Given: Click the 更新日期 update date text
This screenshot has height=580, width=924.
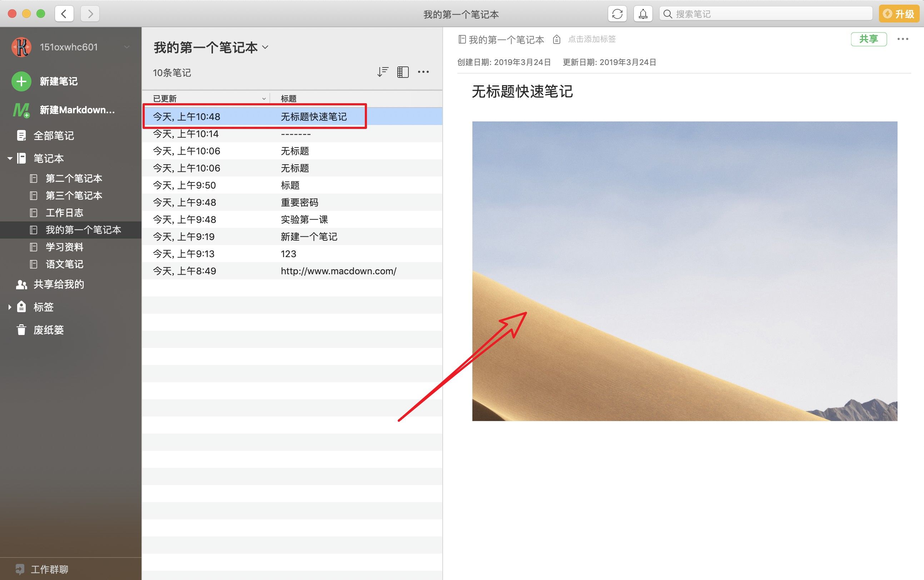Looking at the screenshot, I should (x=609, y=62).
